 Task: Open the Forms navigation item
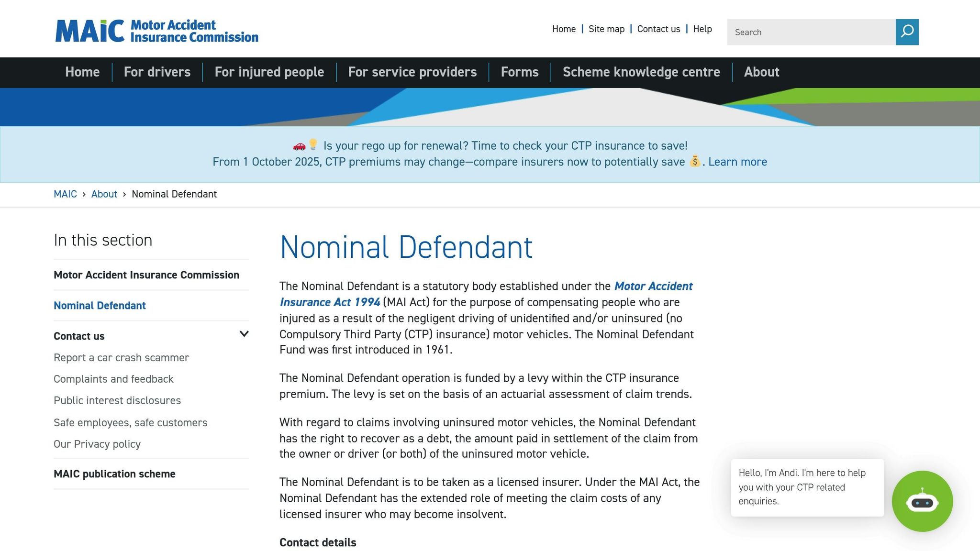(519, 72)
